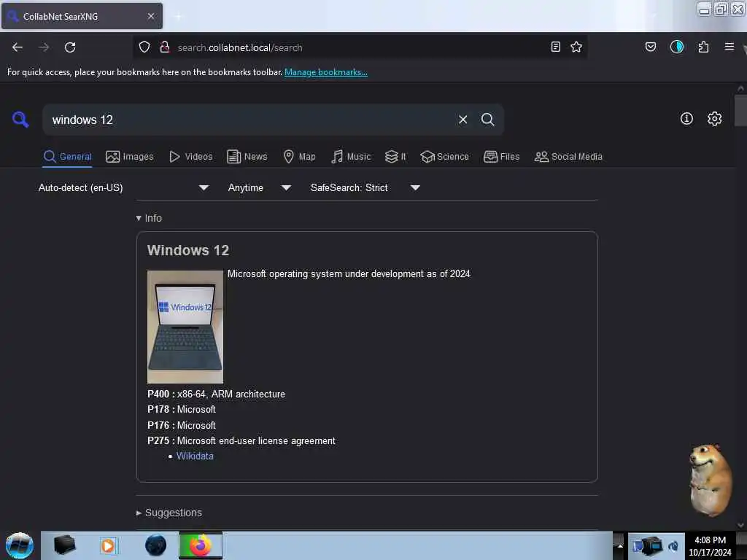Collapse the Info section

[x=149, y=218]
